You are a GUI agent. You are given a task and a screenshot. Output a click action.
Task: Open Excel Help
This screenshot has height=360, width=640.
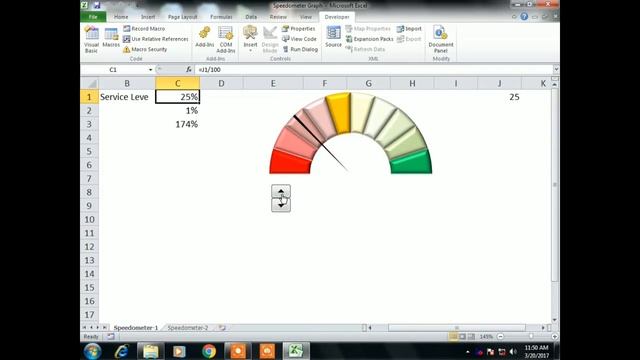pos(524,16)
